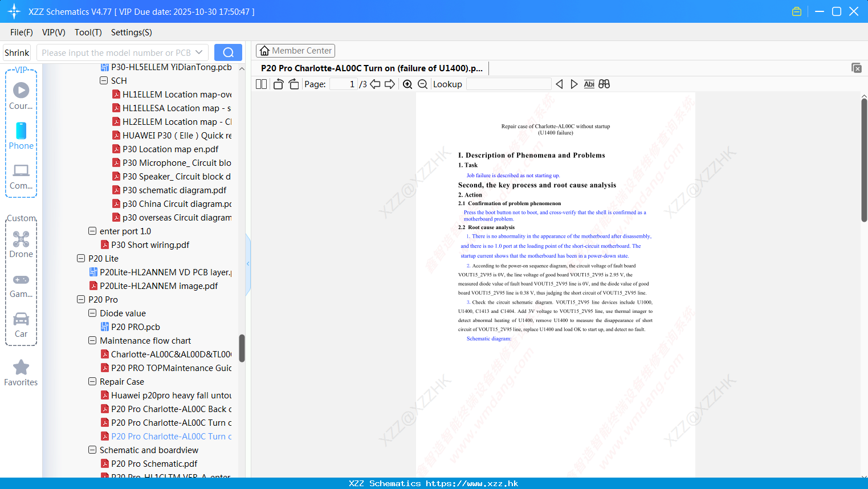The height and width of the screenshot is (489, 868).
Task: Rotate page counterclockwise
Action: click(x=278, y=84)
